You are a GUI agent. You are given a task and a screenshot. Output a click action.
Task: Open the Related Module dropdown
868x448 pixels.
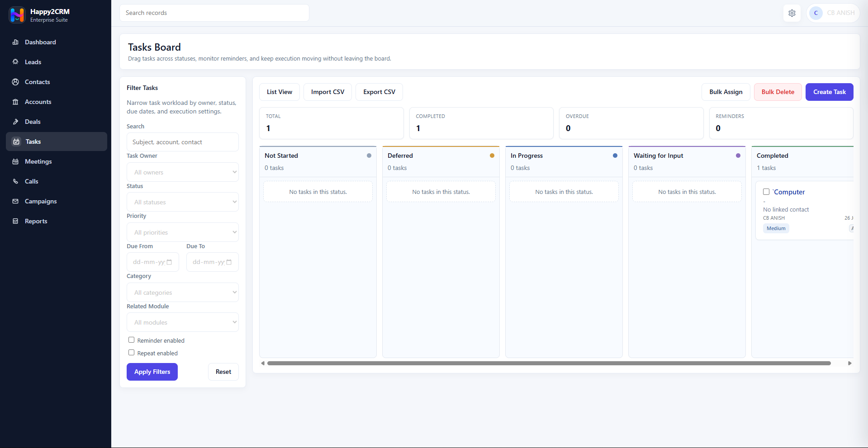point(183,322)
